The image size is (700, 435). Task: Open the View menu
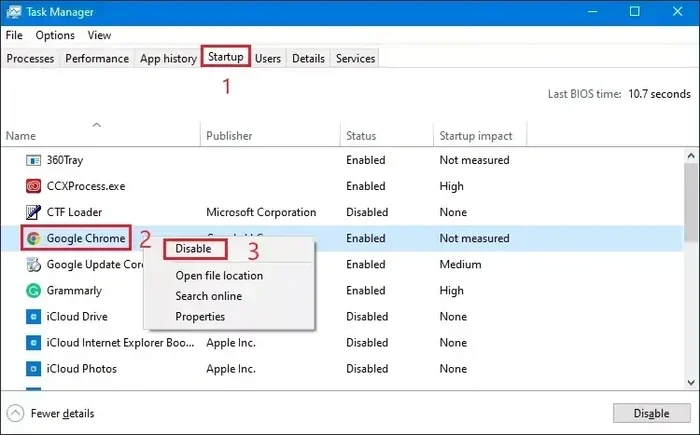pyautogui.click(x=99, y=35)
